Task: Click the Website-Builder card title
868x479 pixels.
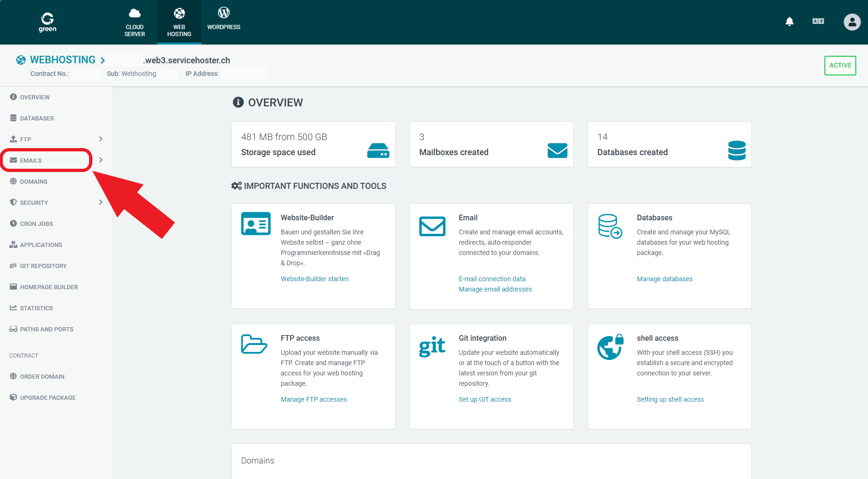Action: [307, 217]
